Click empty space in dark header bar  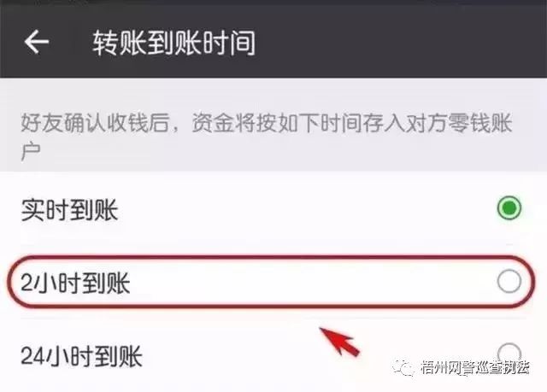coord(401,42)
